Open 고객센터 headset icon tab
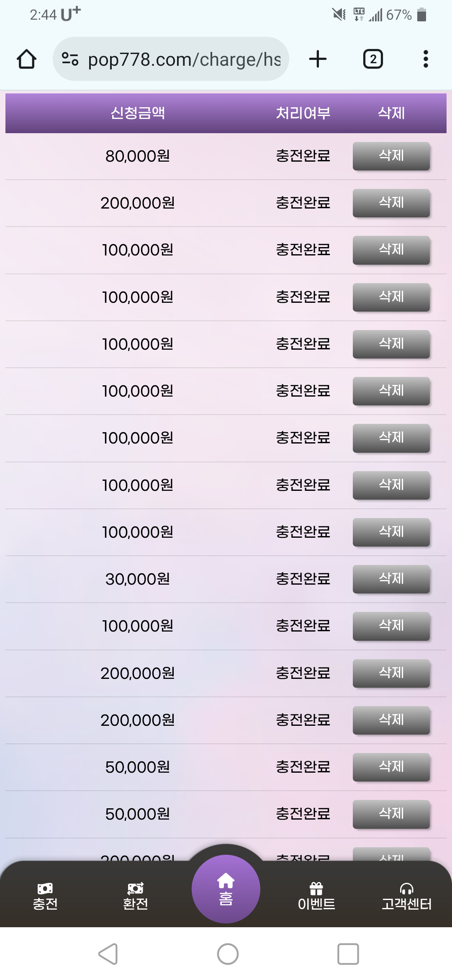 click(407, 897)
